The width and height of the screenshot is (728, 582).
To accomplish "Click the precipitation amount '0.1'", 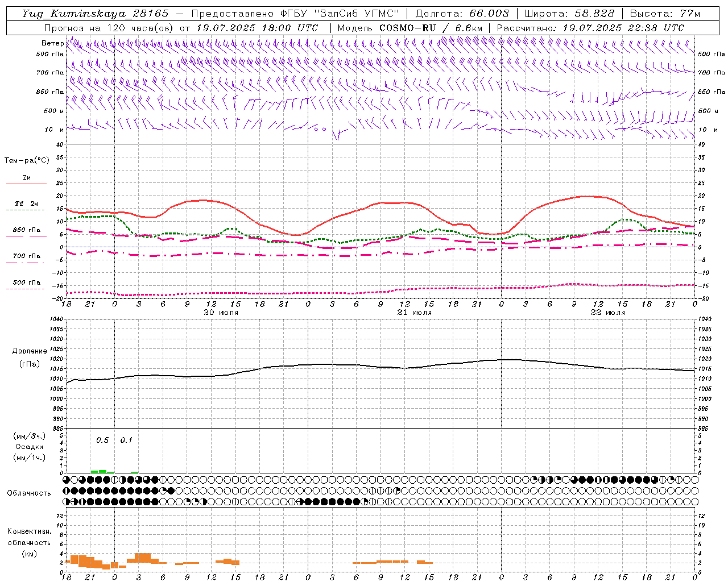I will click(126, 440).
